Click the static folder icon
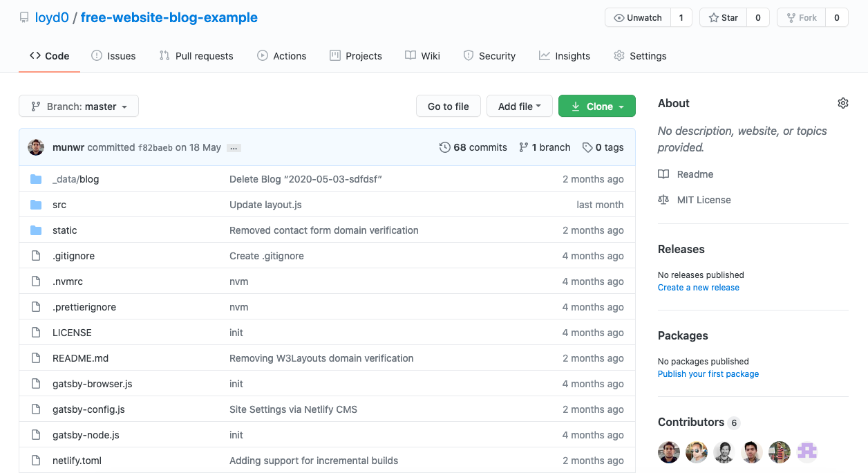Screen dimensions: 868x473 [x=36, y=230]
